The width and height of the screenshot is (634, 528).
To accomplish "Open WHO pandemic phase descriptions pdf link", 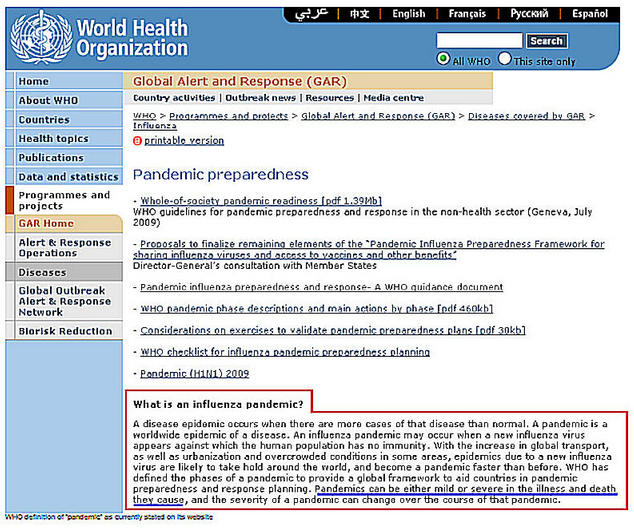I will click(317, 309).
